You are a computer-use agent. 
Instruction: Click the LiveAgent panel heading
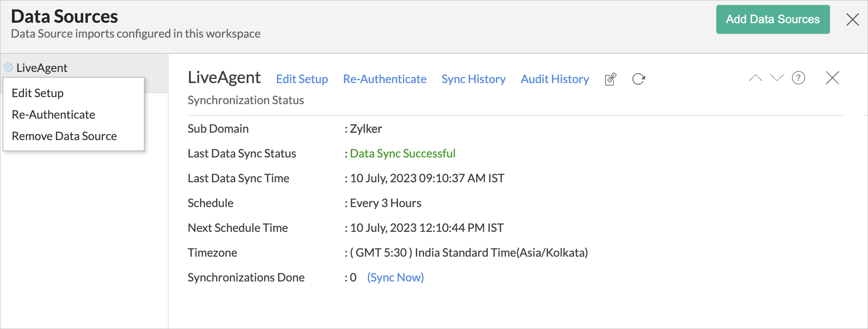pyautogui.click(x=224, y=78)
